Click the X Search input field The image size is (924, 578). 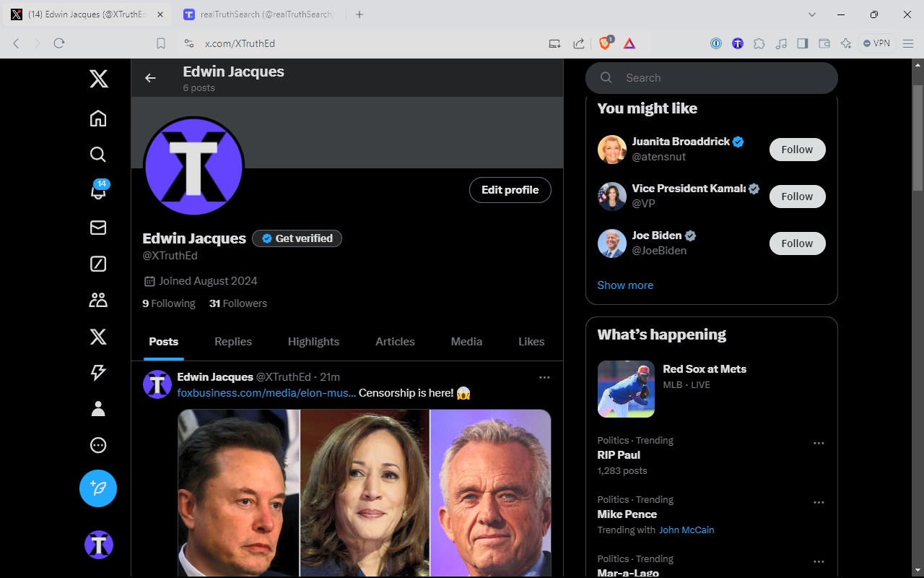point(722,78)
